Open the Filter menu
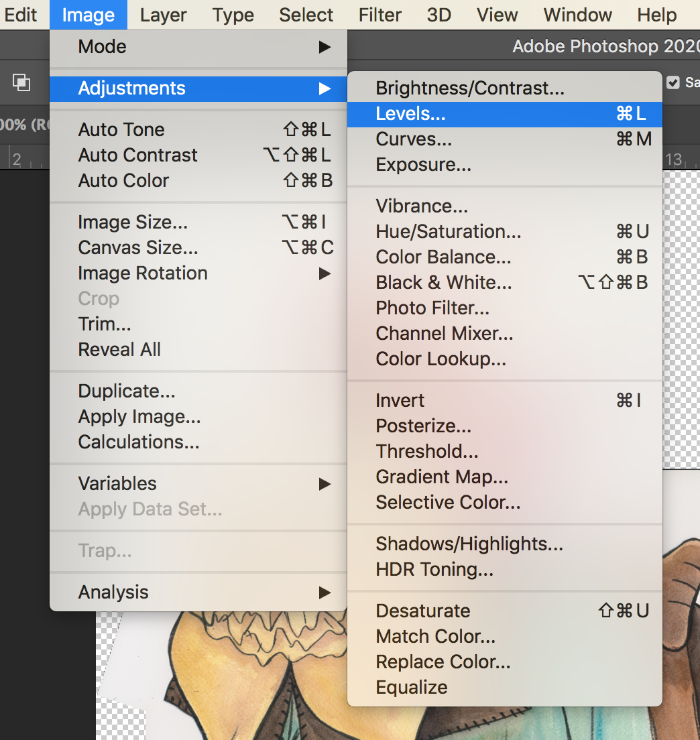Viewport: 700px width, 740px height. click(x=380, y=15)
